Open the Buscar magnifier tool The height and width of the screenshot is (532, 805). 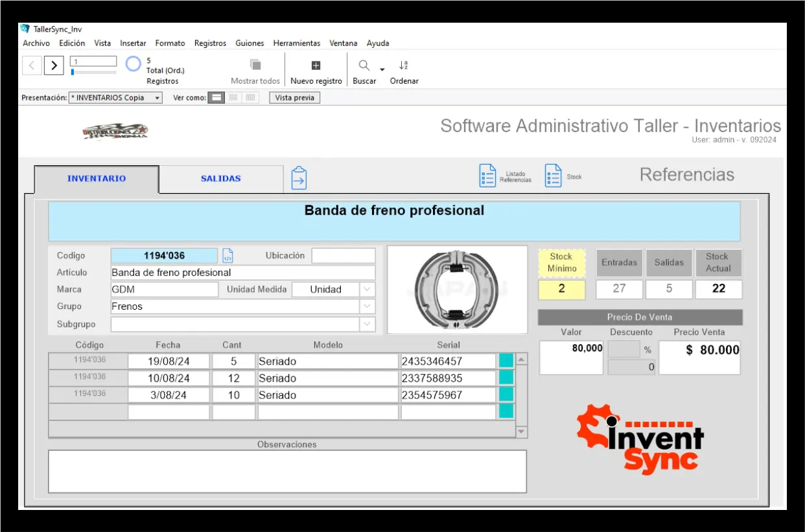tap(364, 65)
